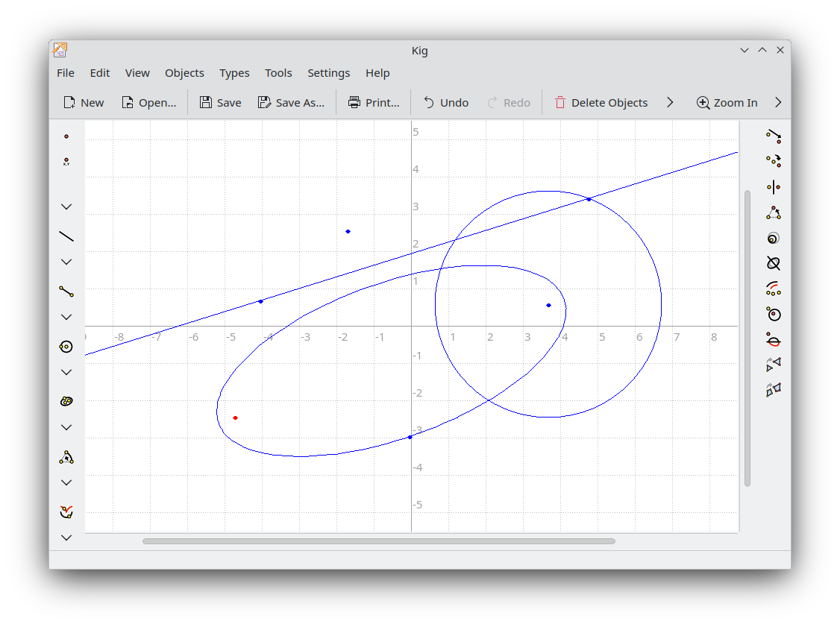The width and height of the screenshot is (840, 627).
Task: Click the horizontal scrollbar below the canvas
Action: (378, 541)
